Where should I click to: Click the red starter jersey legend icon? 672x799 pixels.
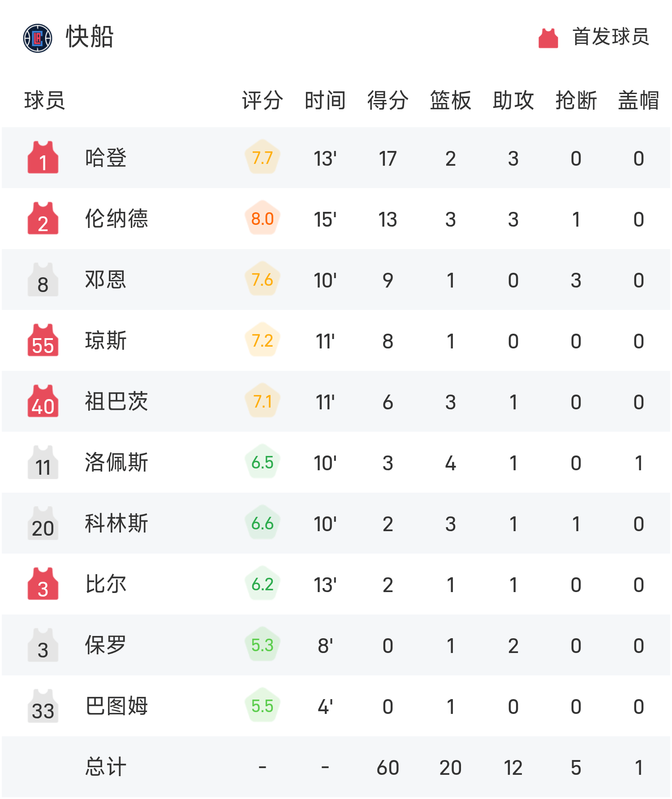(548, 38)
